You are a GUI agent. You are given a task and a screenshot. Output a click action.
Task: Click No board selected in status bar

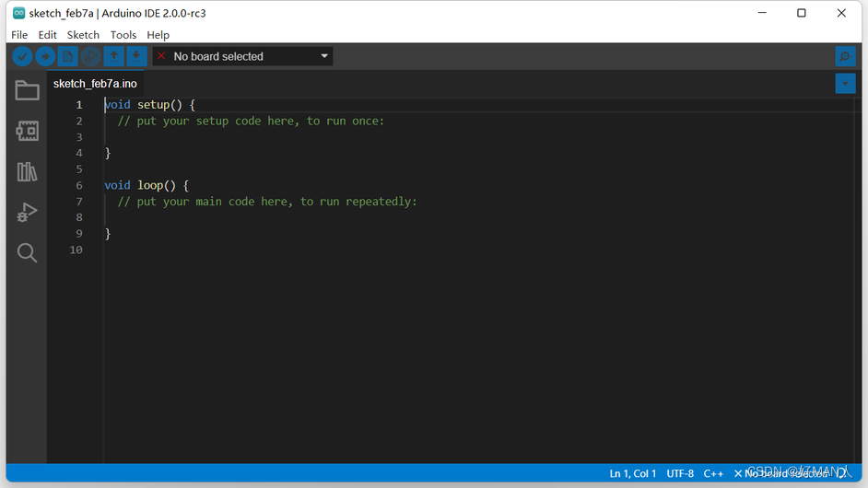[x=781, y=473]
